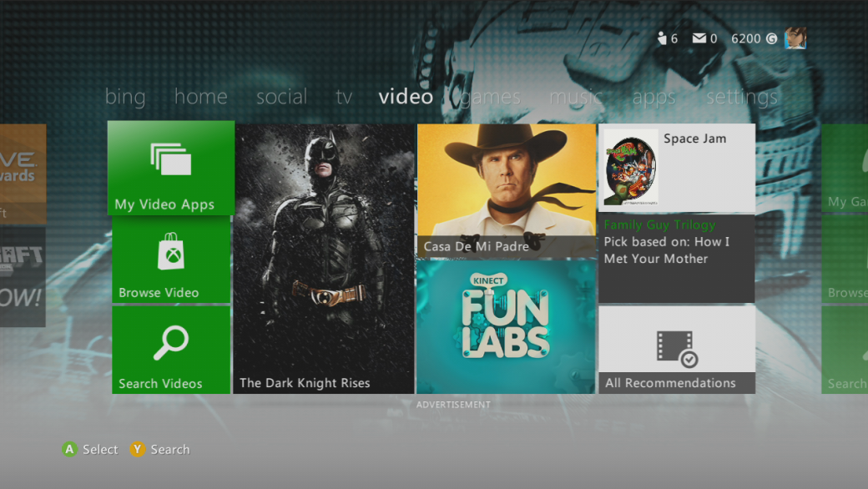Click the Search hint label
This screenshot has width=868, height=489.
click(170, 449)
